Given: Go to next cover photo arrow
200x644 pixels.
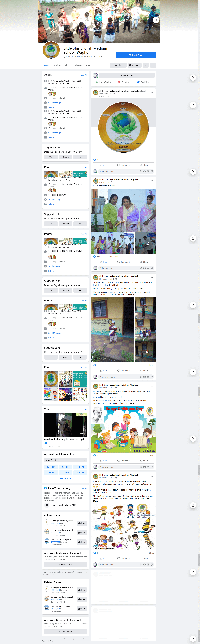Looking at the screenshot, I should point(156,20).
